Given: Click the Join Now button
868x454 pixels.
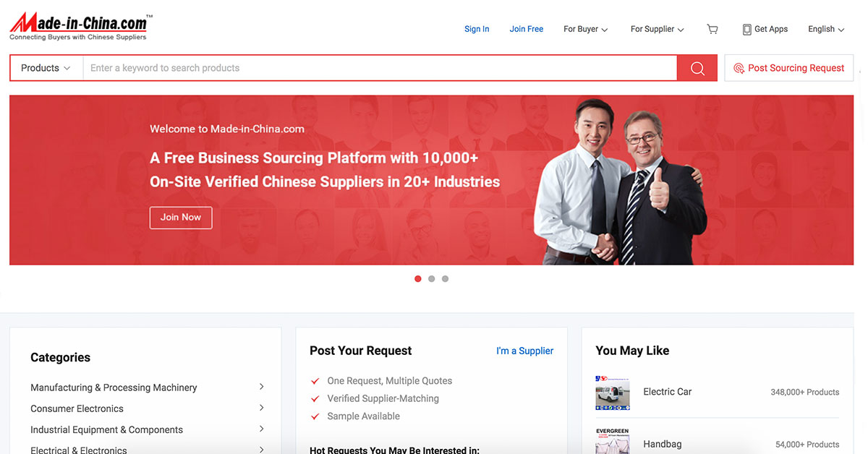Looking at the screenshot, I should [x=181, y=218].
